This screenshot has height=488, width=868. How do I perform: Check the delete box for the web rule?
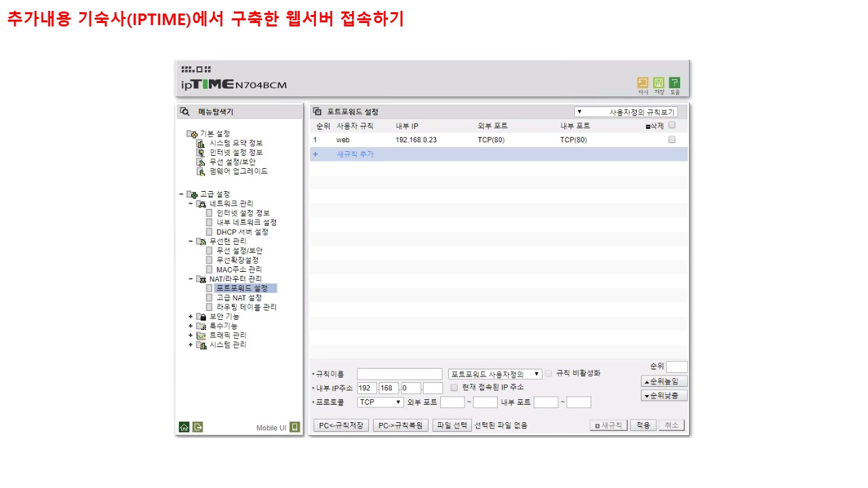click(672, 140)
